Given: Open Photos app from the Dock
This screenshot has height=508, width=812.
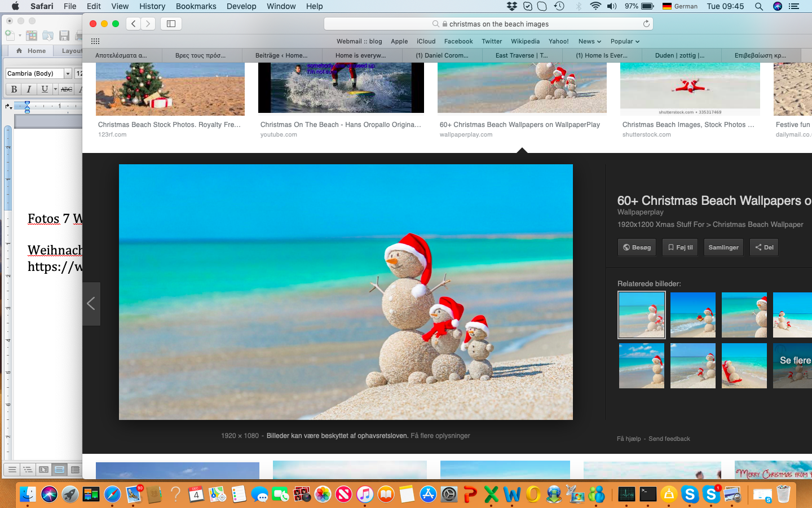Looking at the screenshot, I should coord(323,494).
